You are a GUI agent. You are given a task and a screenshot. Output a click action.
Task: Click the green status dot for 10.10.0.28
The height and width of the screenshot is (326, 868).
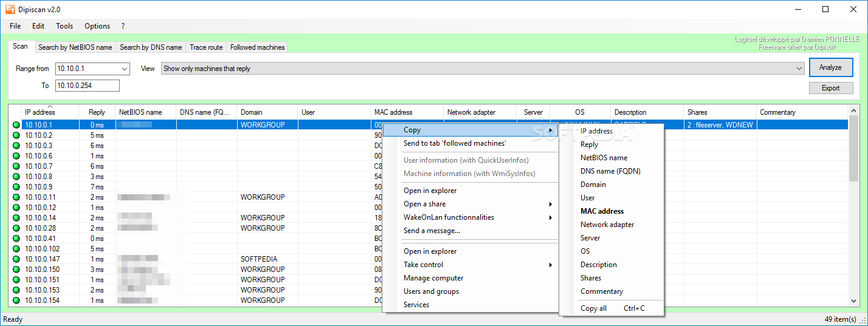click(16, 228)
